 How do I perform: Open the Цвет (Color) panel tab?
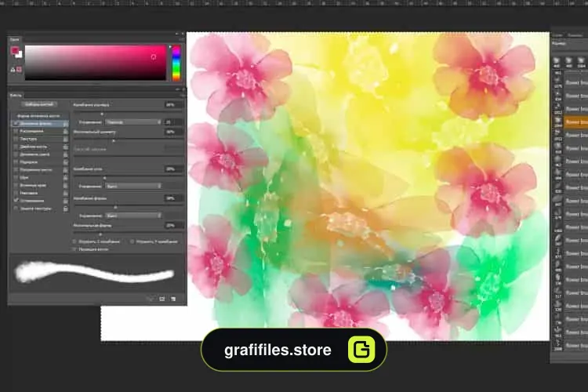[x=14, y=39]
